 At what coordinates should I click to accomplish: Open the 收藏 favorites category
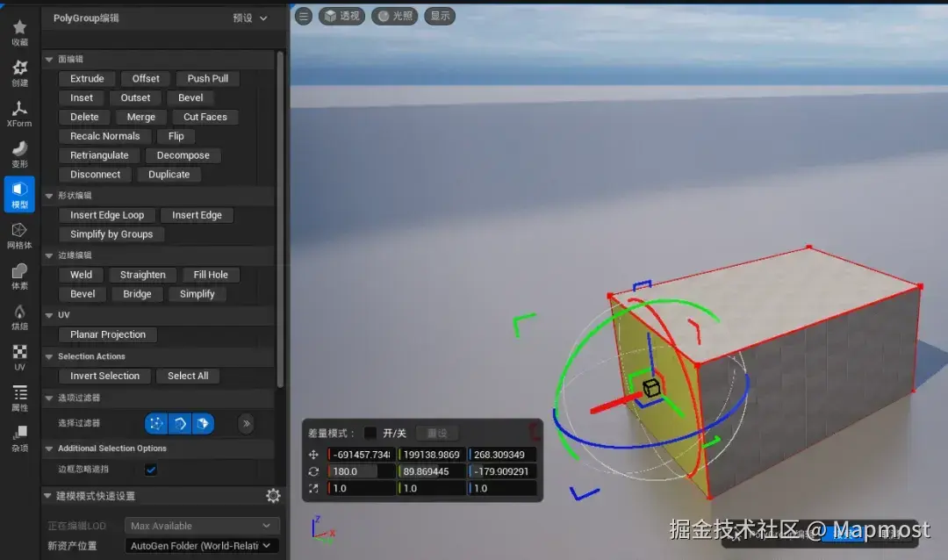click(x=19, y=32)
